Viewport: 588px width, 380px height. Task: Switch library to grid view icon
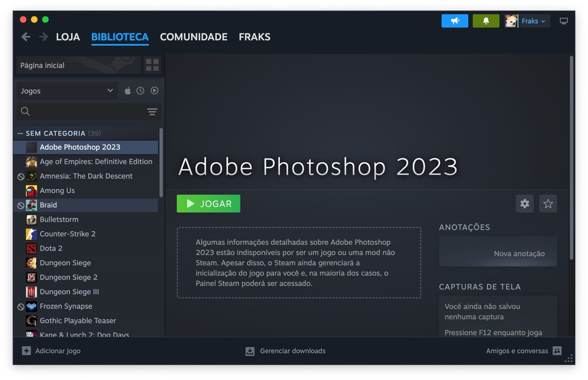(x=152, y=65)
